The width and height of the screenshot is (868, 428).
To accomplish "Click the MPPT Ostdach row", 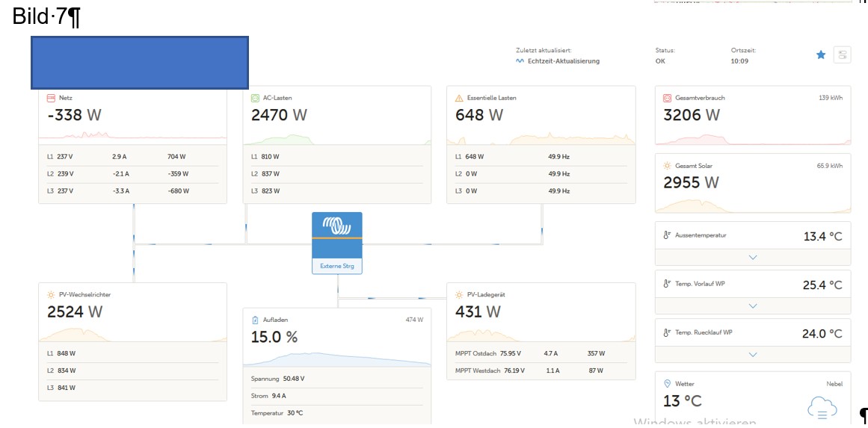I will click(541, 353).
